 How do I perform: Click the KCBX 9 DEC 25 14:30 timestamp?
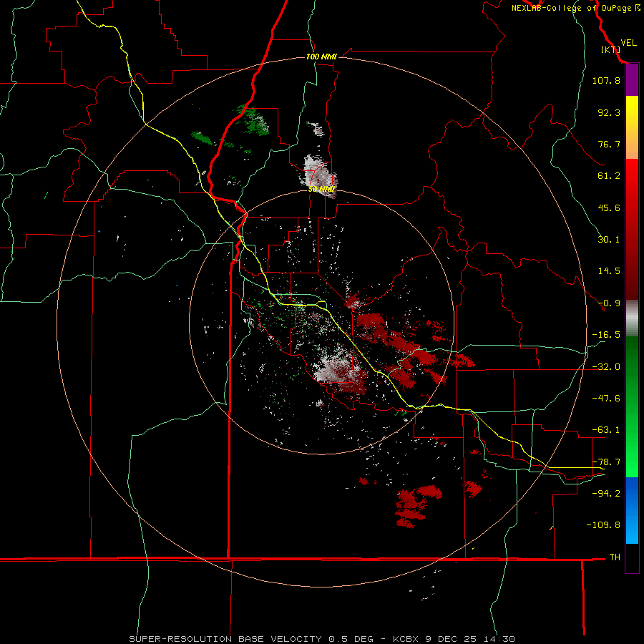[454, 639]
